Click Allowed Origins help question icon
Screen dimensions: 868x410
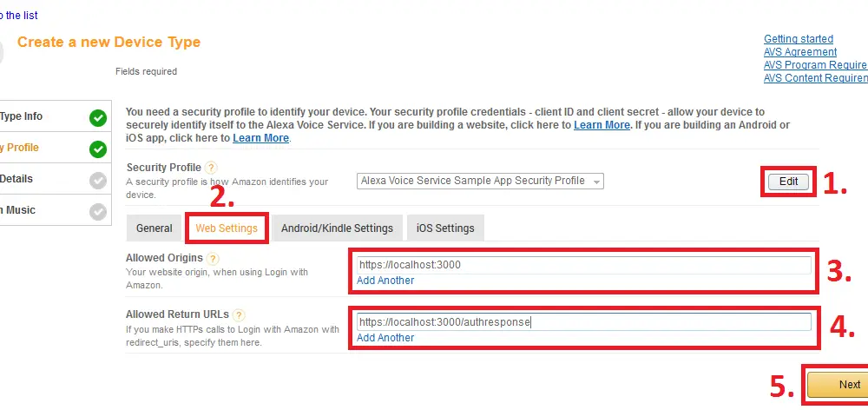coord(214,258)
